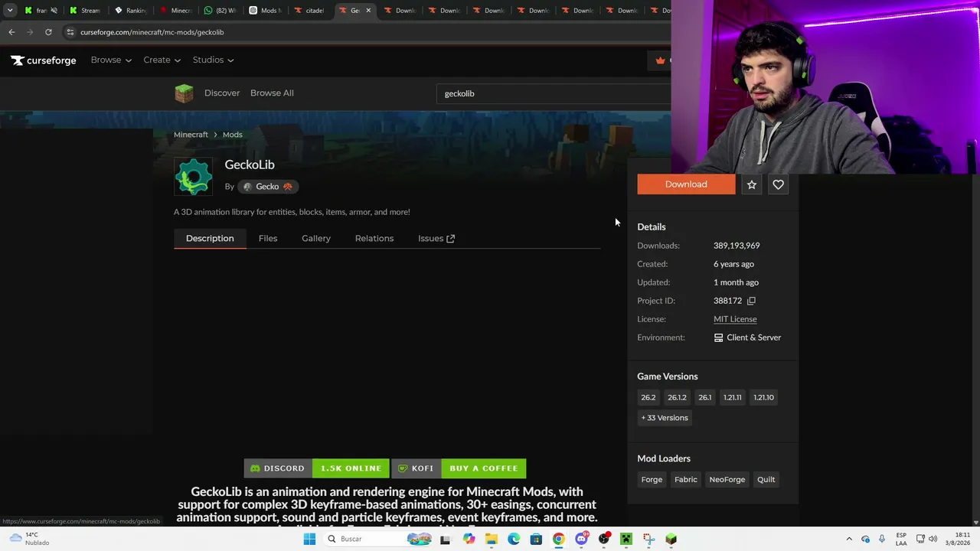The height and width of the screenshot is (551, 980).
Task: Open the Windows Start menu
Action: click(x=309, y=539)
